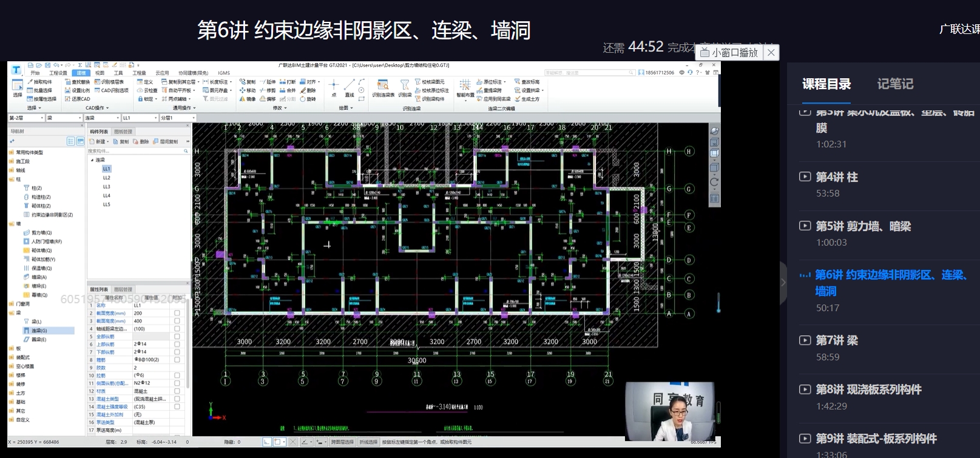Click the 生成土方 generate earthwork tool
This screenshot has height=458, width=980.
tap(527, 99)
